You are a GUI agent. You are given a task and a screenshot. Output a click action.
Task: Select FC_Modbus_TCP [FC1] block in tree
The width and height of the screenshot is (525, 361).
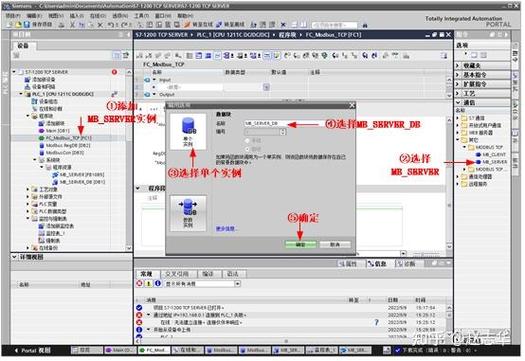pyautogui.click(x=65, y=138)
